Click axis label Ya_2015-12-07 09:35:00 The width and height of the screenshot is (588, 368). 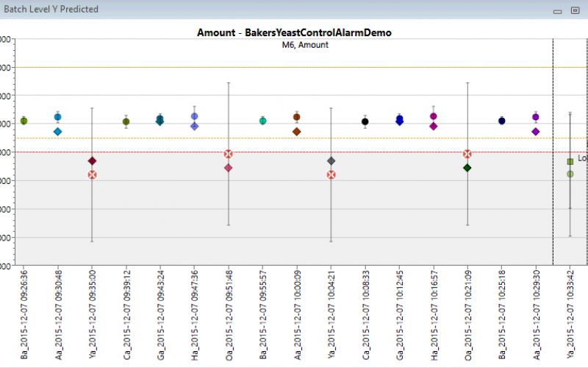(x=93, y=315)
